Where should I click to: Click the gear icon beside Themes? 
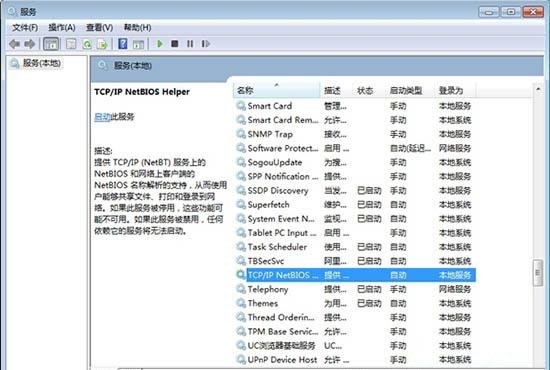click(x=241, y=303)
